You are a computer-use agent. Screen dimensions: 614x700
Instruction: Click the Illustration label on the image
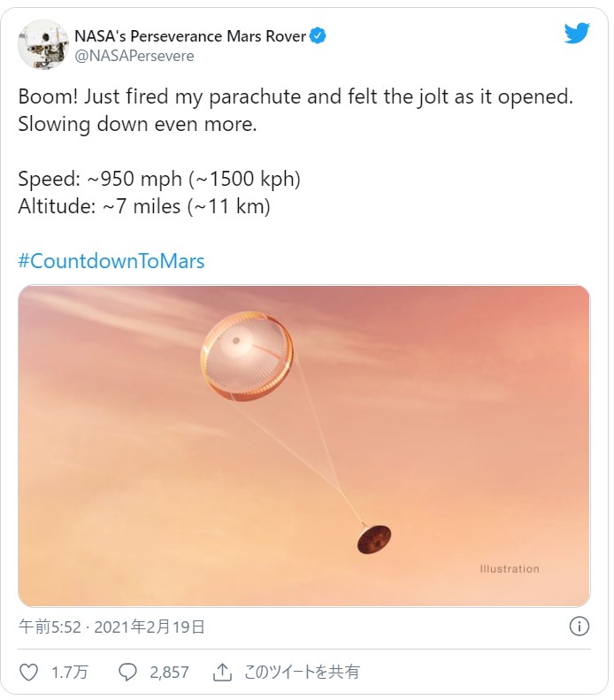[x=509, y=569]
